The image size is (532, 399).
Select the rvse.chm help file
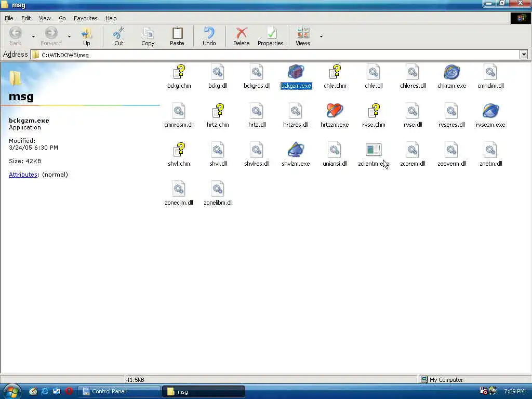point(374,116)
